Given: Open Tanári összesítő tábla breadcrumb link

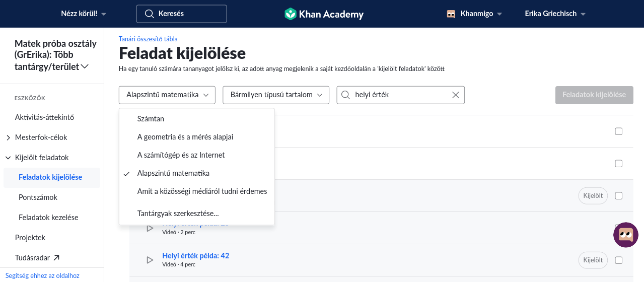Looking at the screenshot, I should (148, 39).
